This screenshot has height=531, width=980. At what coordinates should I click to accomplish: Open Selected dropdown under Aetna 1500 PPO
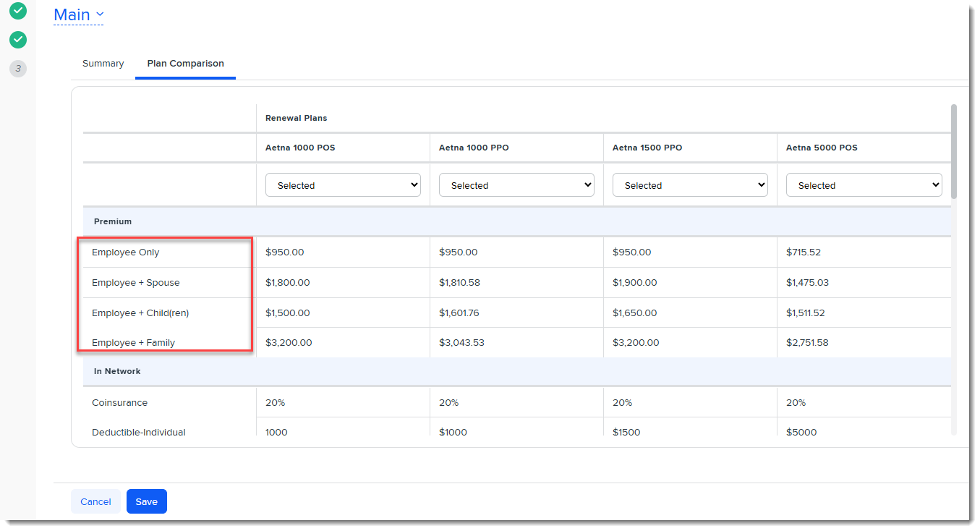click(691, 185)
